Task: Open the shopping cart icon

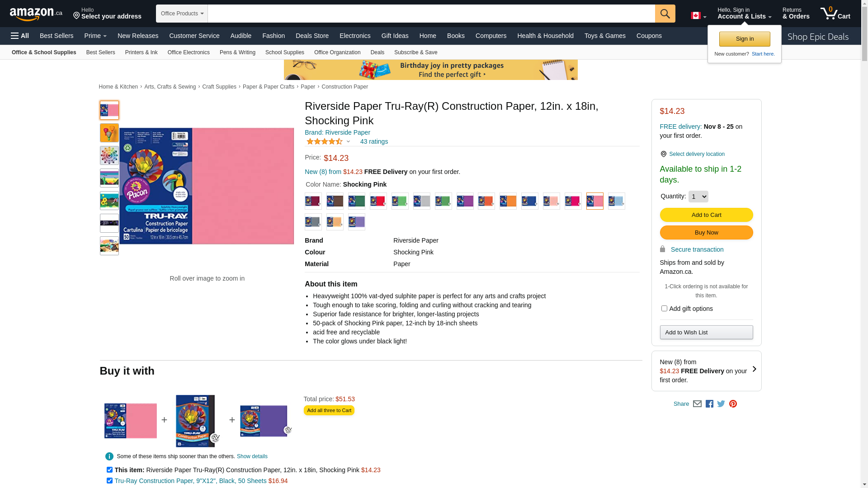Action: [x=835, y=14]
